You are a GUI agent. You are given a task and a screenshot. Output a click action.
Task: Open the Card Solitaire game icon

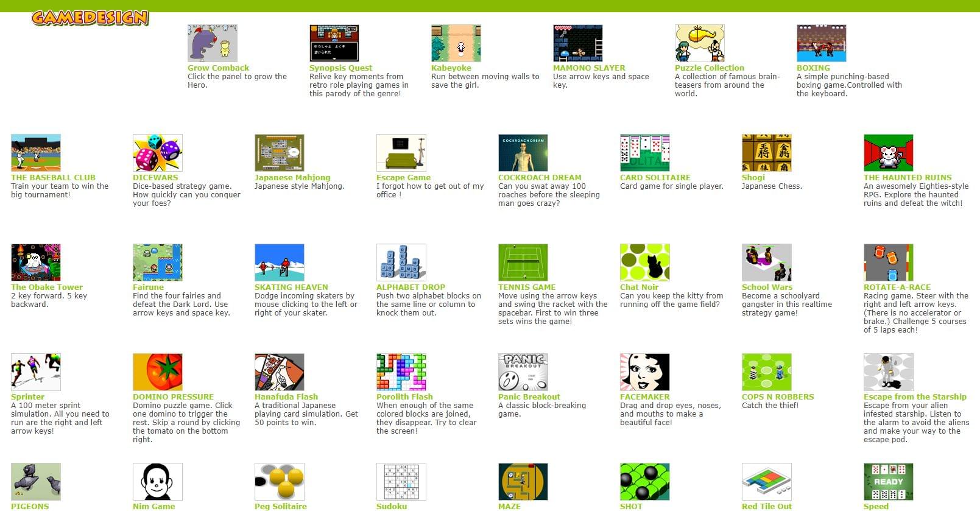pyautogui.click(x=644, y=153)
